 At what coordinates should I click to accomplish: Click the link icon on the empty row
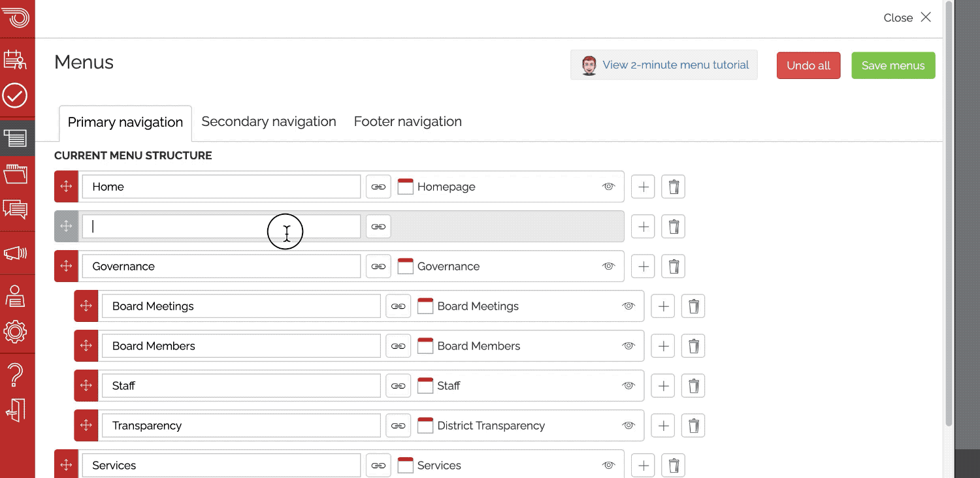[x=378, y=227]
